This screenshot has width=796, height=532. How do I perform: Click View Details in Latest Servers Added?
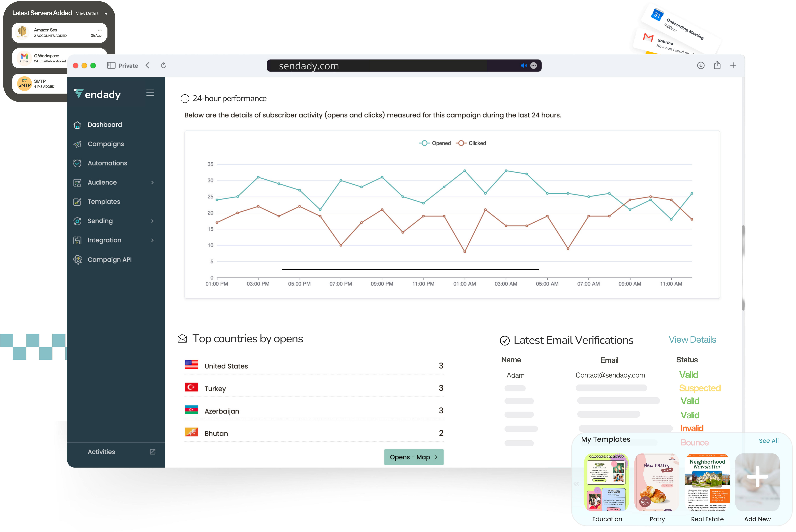[87, 13]
